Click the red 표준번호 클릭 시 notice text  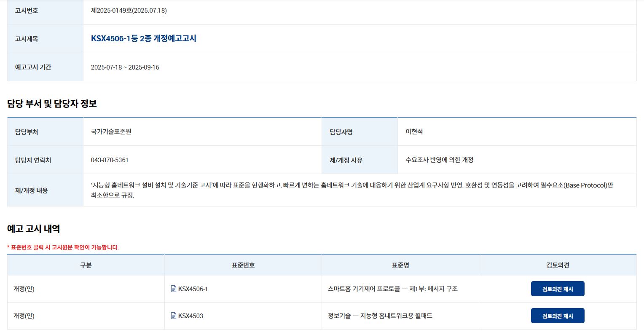pos(63,247)
